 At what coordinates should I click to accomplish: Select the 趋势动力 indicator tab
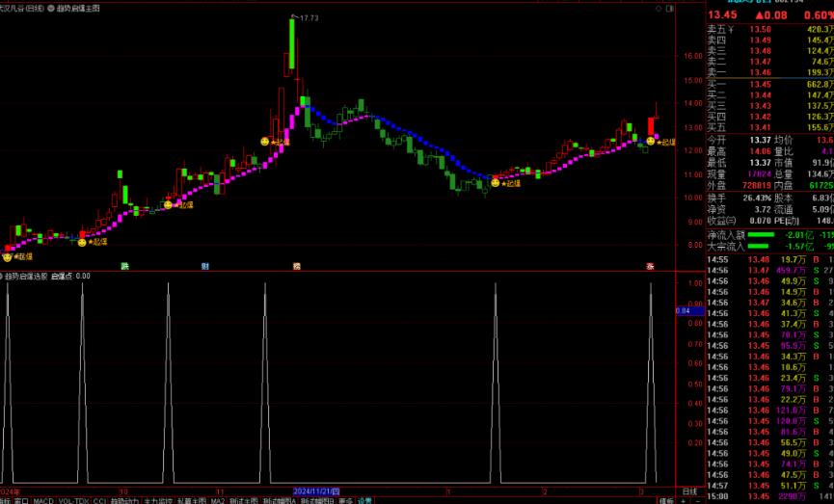click(125, 501)
